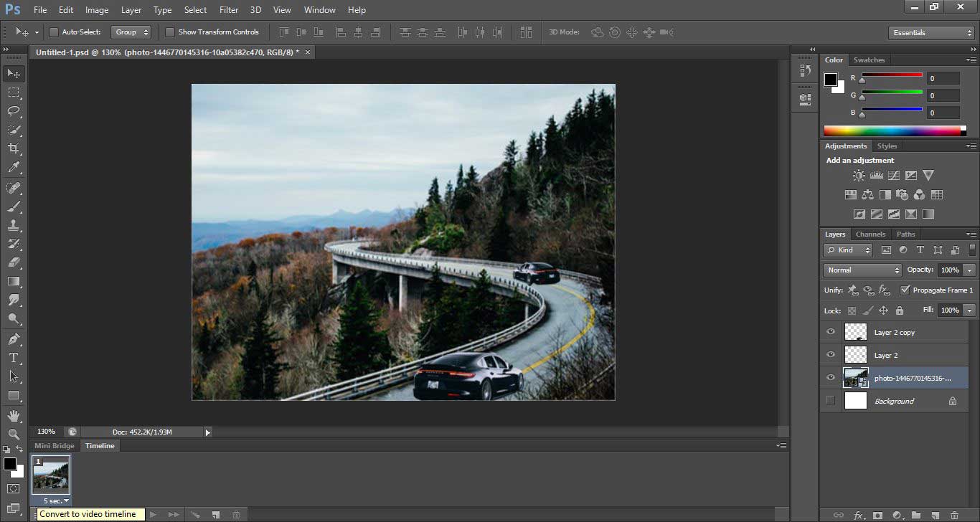This screenshot has height=522, width=980.
Task: Click the Layer 2 layer name
Action: pos(886,356)
